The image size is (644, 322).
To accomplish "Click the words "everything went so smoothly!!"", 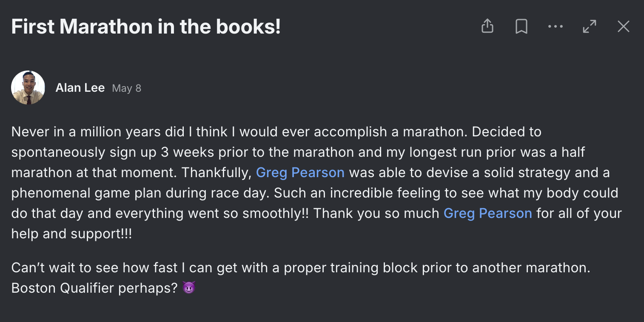I will tap(212, 213).
